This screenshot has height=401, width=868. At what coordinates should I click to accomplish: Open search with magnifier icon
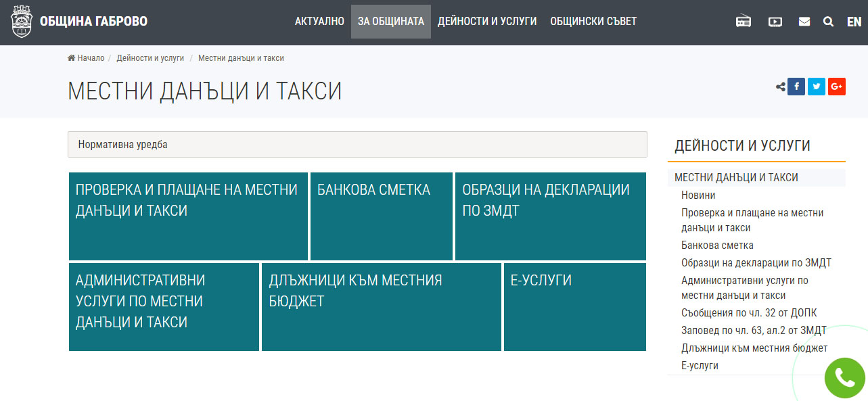(828, 22)
